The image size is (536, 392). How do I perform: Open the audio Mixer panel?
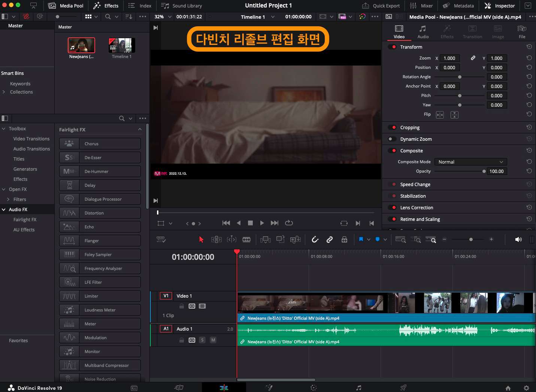pyautogui.click(x=421, y=6)
